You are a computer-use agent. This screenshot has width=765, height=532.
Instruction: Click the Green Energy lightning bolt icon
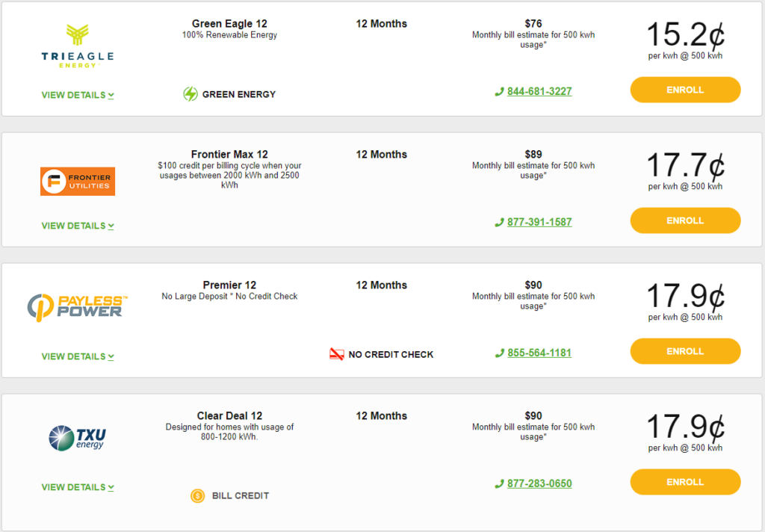click(x=191, y=93)
